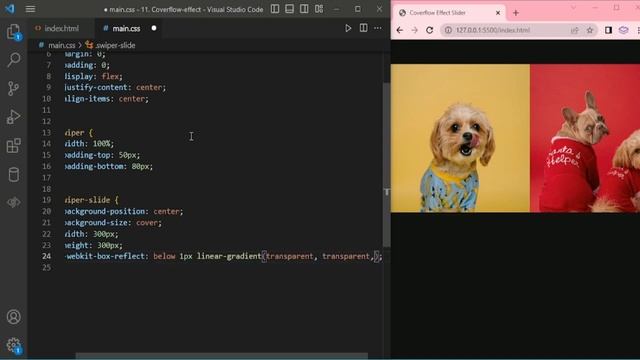The image size is (640, 360).
Task: Close the Coverflow Effect Slider browser tab
Action: click(x=498, y=13)
